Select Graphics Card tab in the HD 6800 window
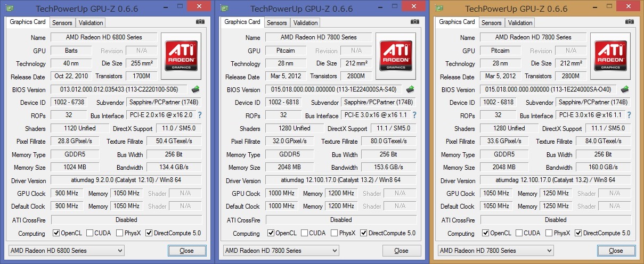 click(28, 22)
